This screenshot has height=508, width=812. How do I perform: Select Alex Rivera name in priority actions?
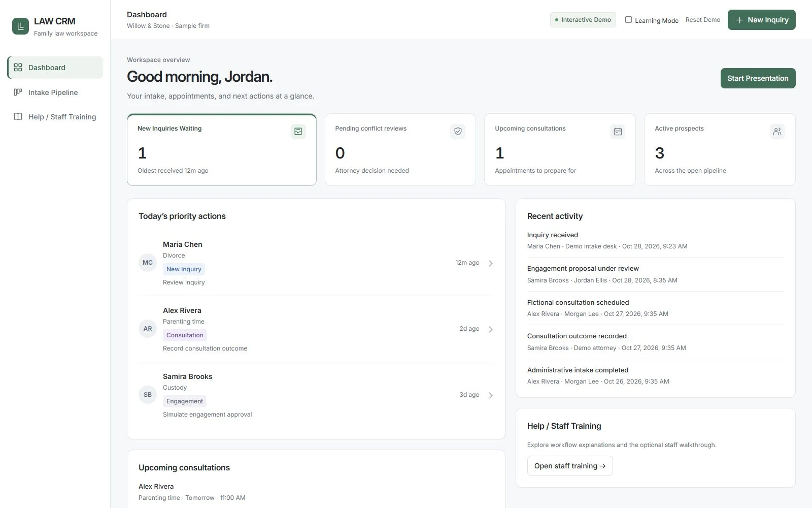[182, 310]
